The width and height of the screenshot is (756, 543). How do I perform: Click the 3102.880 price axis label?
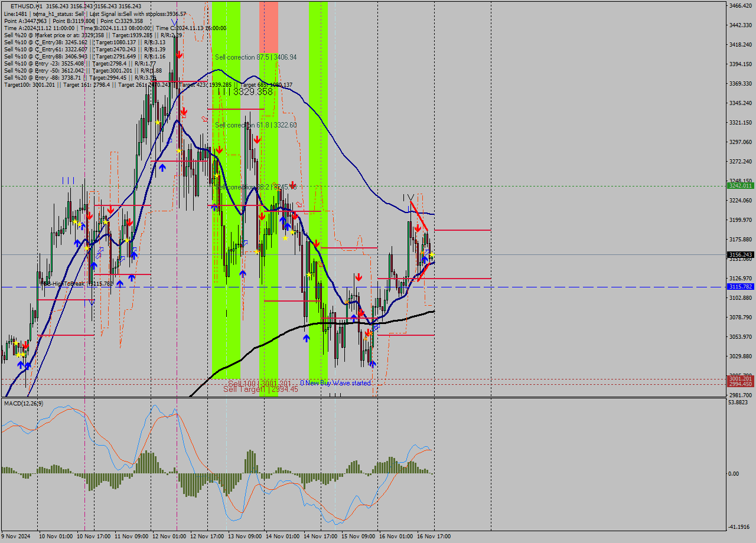coord(740,297)
